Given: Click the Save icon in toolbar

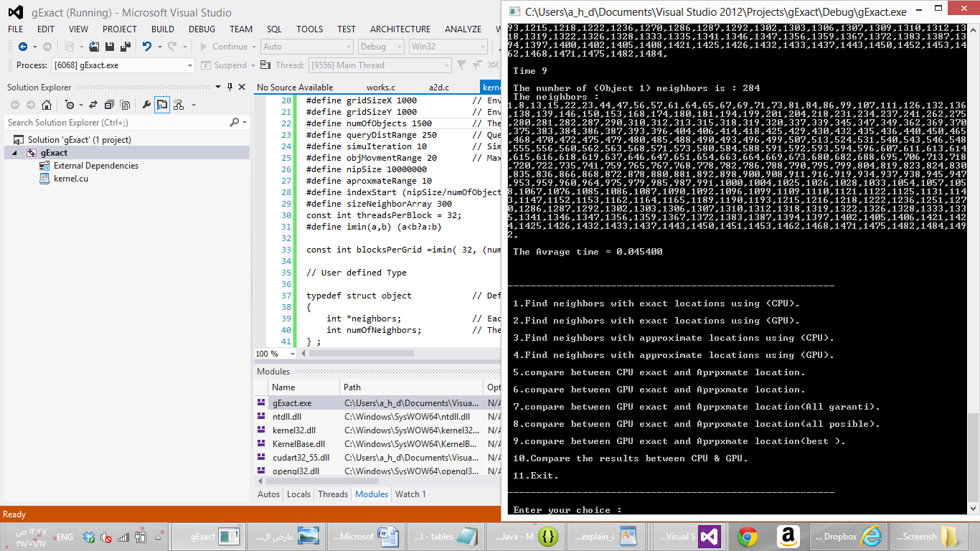Looking at the screenshot, I should (110, 47).
